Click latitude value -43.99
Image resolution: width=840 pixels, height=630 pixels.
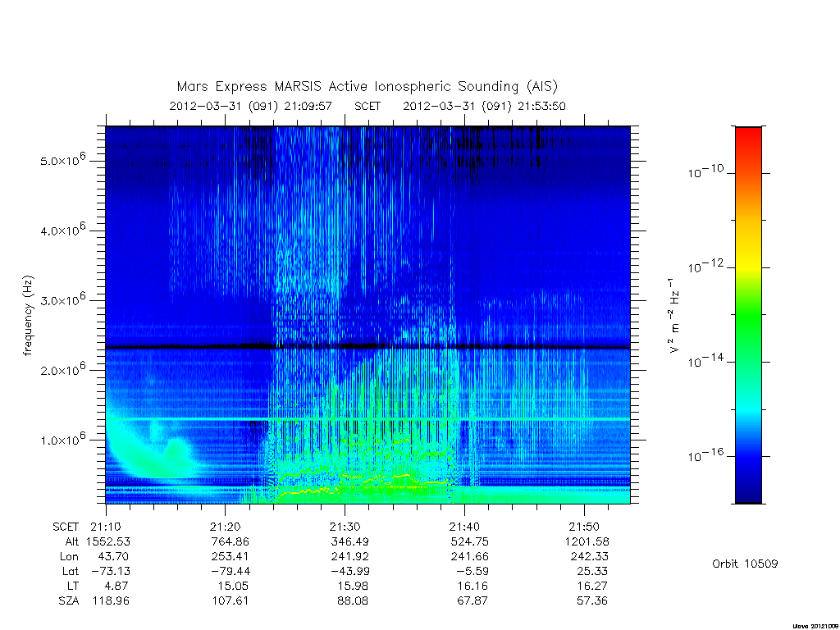349,571
